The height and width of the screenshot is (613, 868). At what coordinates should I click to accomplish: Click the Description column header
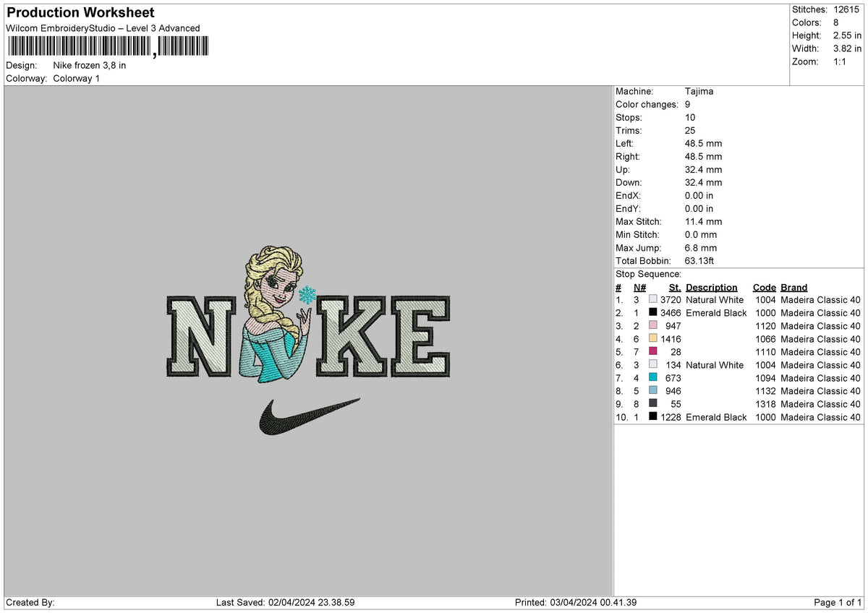pos(712,287)
